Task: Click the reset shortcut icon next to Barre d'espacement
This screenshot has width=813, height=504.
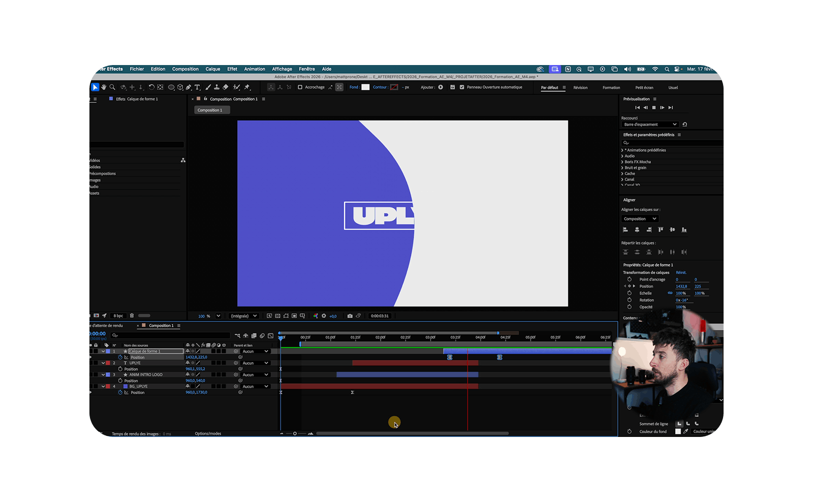Action: point(684,124)
